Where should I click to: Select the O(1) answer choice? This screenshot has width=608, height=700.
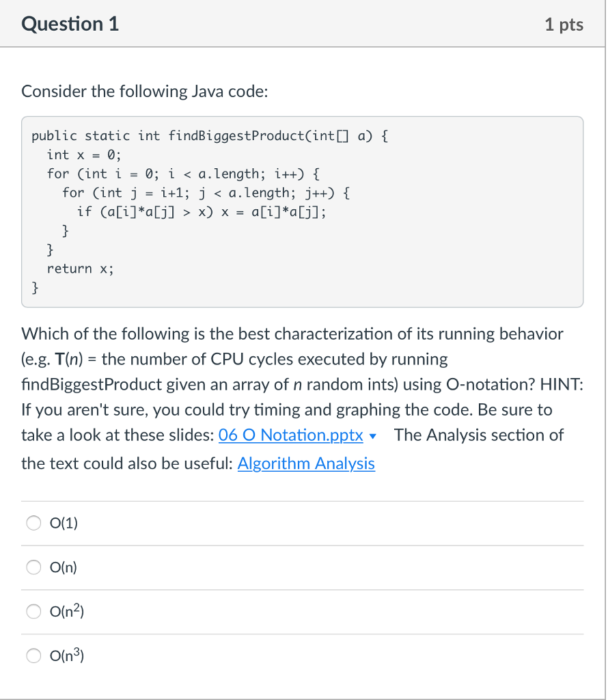pos(33,522)
